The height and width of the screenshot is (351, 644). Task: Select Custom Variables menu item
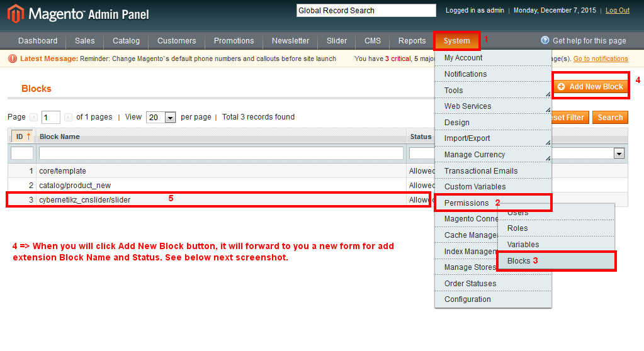(x=493, y=187)
